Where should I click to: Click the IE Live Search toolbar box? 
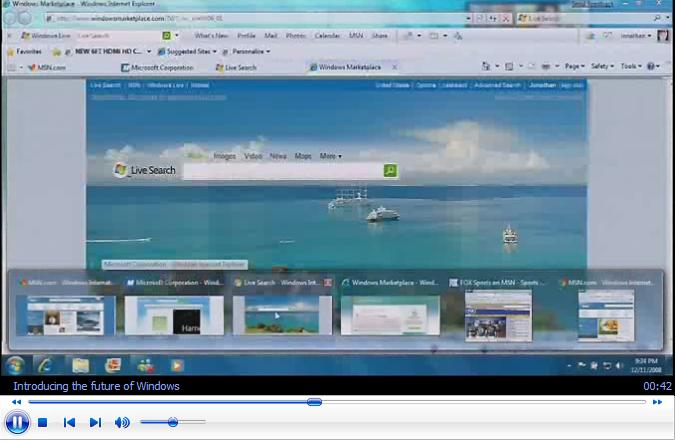[584, 18]
